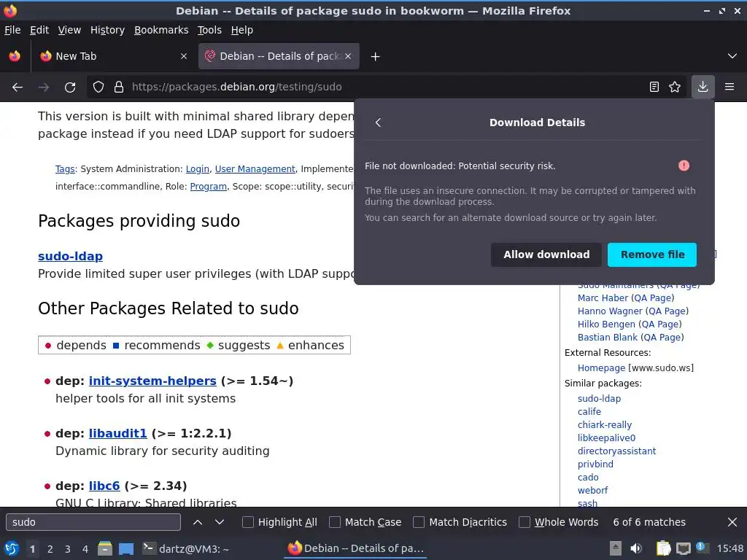Click the 15:48 clock on taskbar
Image resolution: width=747 pixels, height=560 pixels.
click(x=729, y=548)
